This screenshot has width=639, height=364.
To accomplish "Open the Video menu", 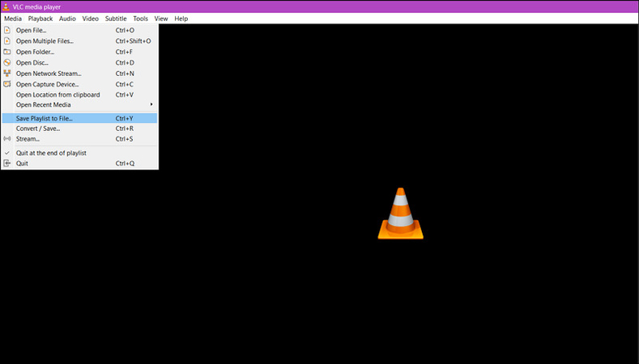I will pyautogui.click(x=90, y=19).
